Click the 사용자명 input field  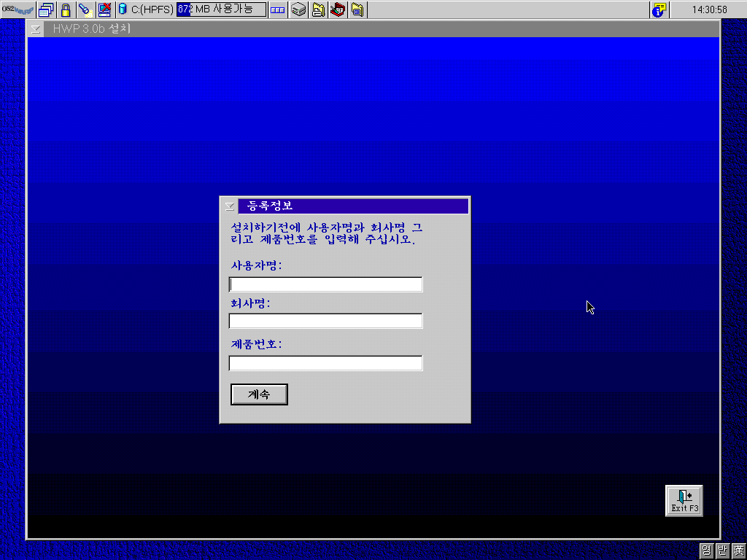[325, 284]
